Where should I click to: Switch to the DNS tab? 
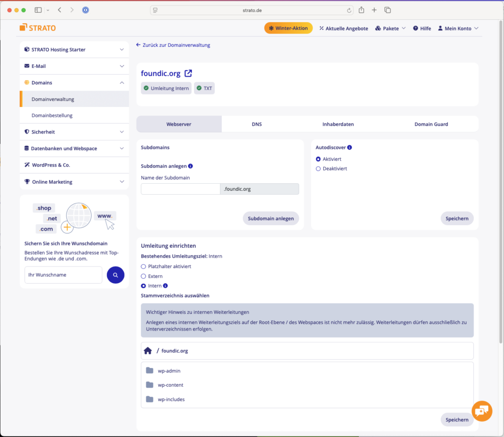point(256,124)
